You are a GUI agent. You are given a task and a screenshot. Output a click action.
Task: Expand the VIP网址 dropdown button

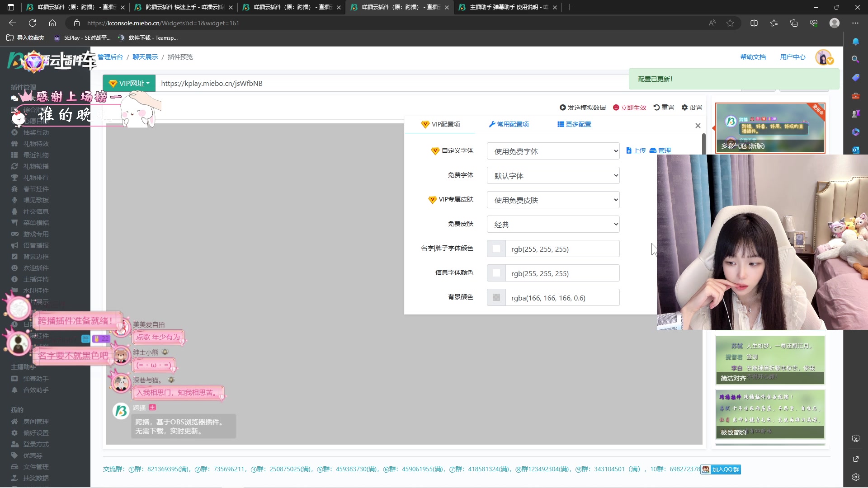[129, 83]
